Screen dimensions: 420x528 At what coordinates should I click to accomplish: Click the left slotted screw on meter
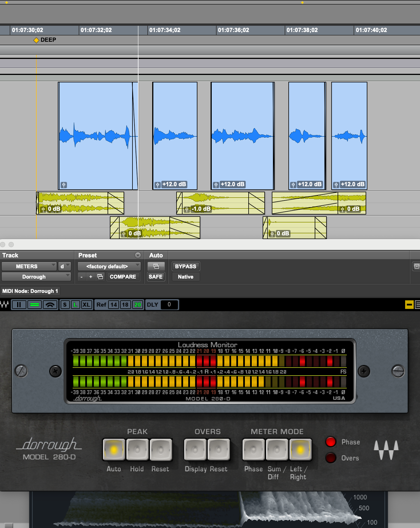coord(21,371)
